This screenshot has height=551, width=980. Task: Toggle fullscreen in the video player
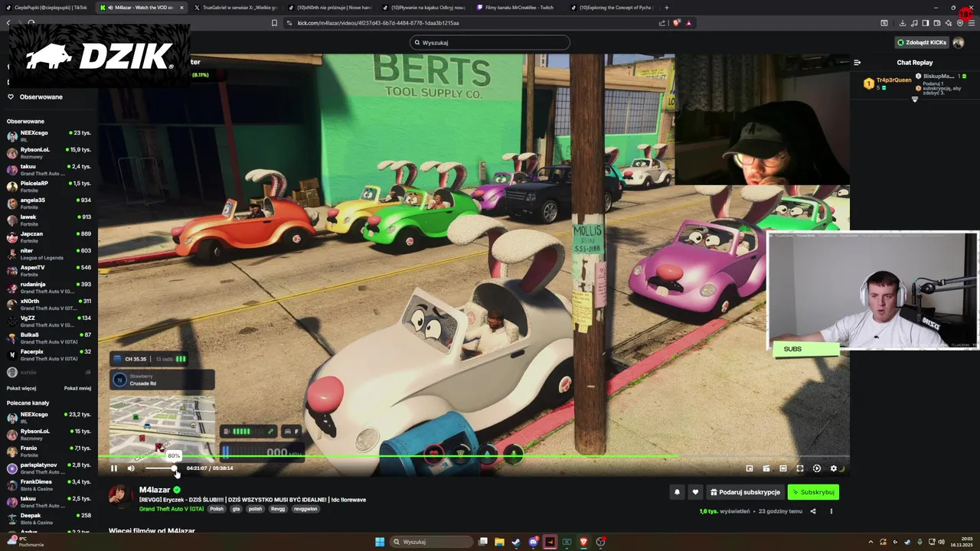point(800,468)
